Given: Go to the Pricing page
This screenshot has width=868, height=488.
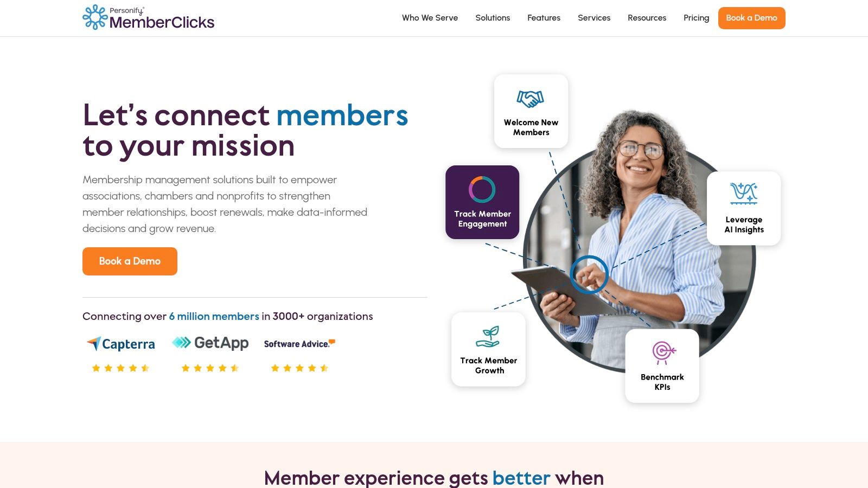Looking at the screenshot, I should pos(696,18).
